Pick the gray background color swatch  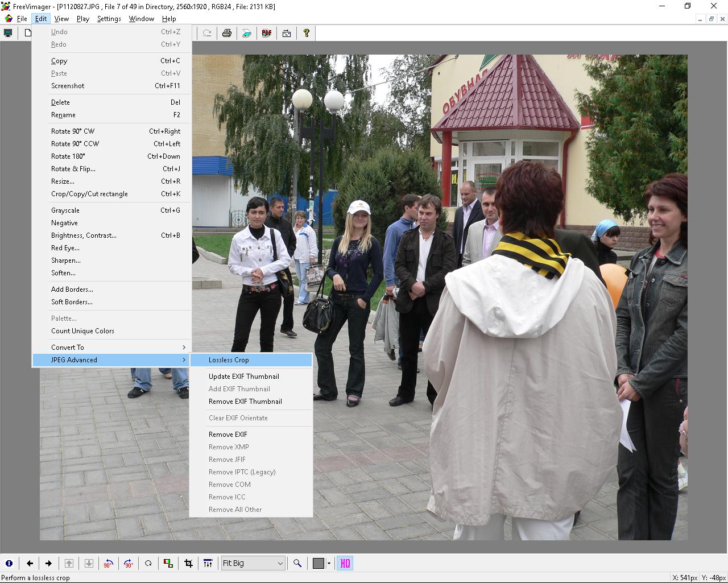tap(318, 563)
